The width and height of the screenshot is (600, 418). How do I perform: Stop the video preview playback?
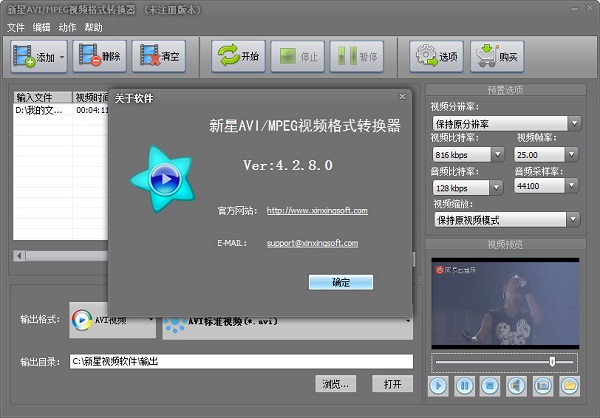(x=490, y=385)
